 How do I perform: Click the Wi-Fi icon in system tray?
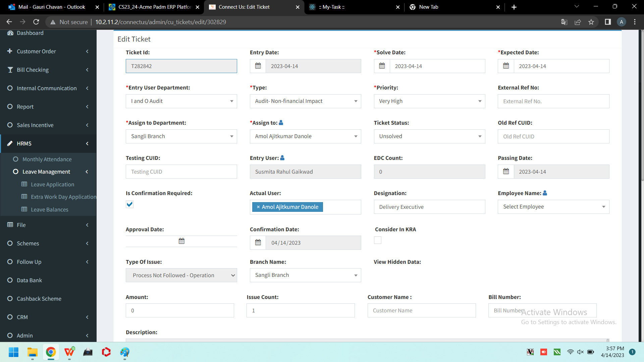[x=571, y=352]
